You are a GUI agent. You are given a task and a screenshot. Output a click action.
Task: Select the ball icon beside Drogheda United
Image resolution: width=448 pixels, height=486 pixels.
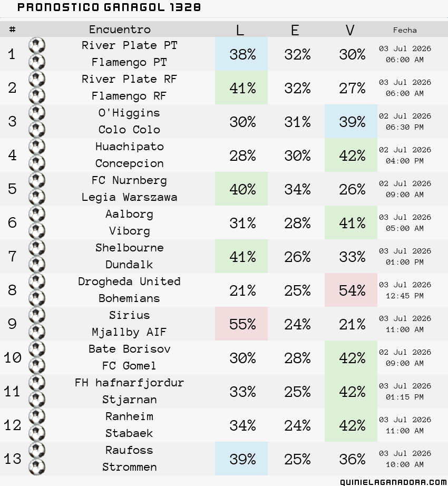pyautogui.click(x=37, y=281)
